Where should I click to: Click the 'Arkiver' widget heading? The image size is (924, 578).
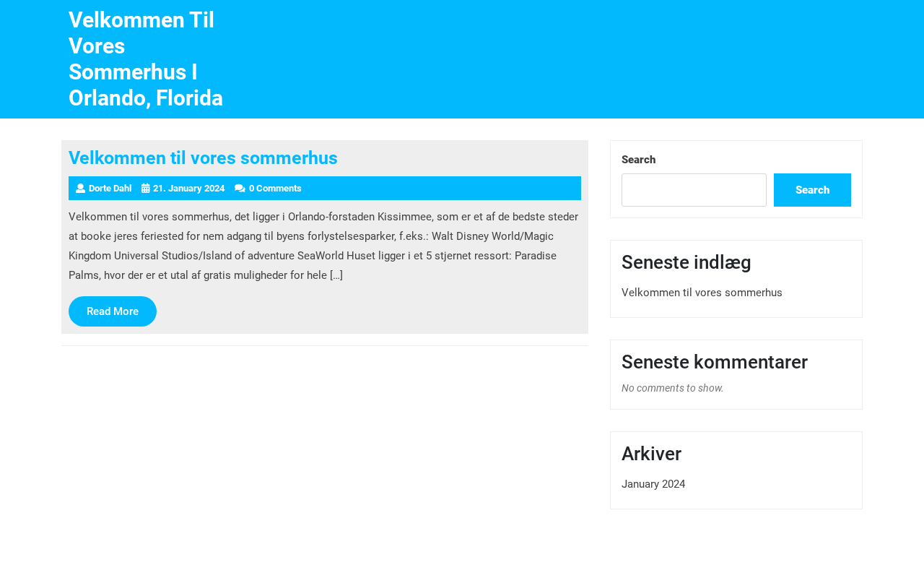click(x=651, y=454)
